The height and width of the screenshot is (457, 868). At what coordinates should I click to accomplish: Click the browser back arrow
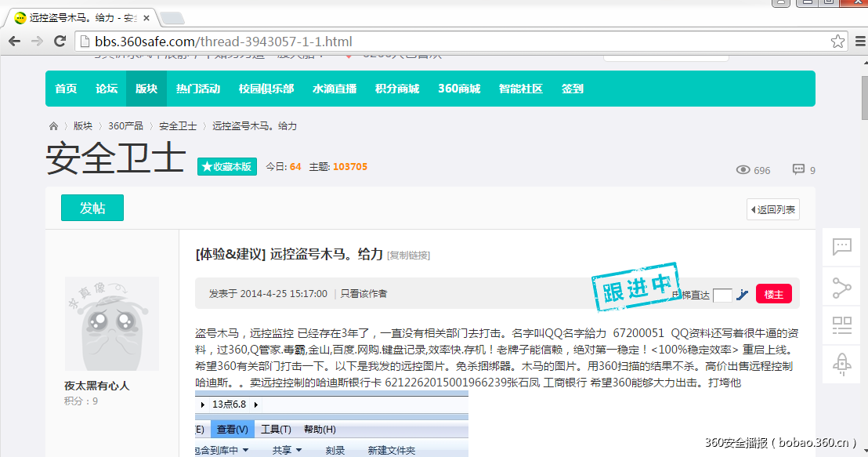(15, 42)
